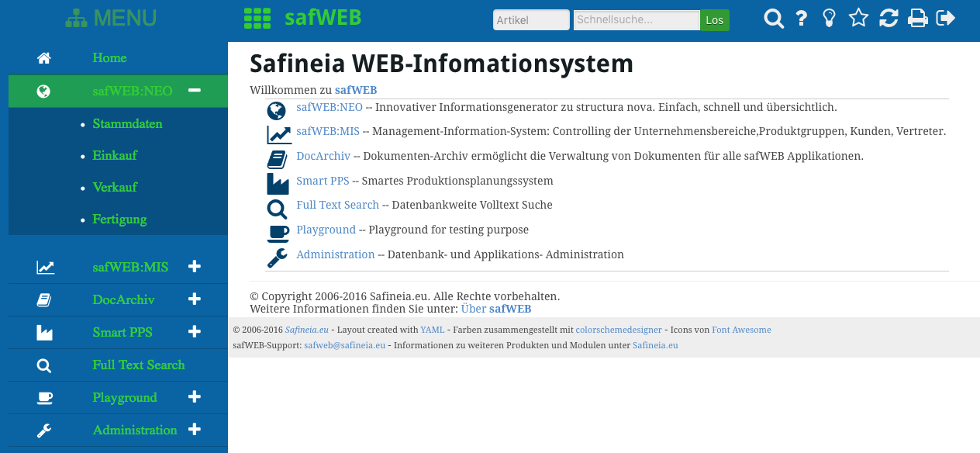The height and width of the screenshot is (453, 980).
Task: Click the magnifier icon beside sidebar Full Text Search
Action: click(x=44, y=365)
